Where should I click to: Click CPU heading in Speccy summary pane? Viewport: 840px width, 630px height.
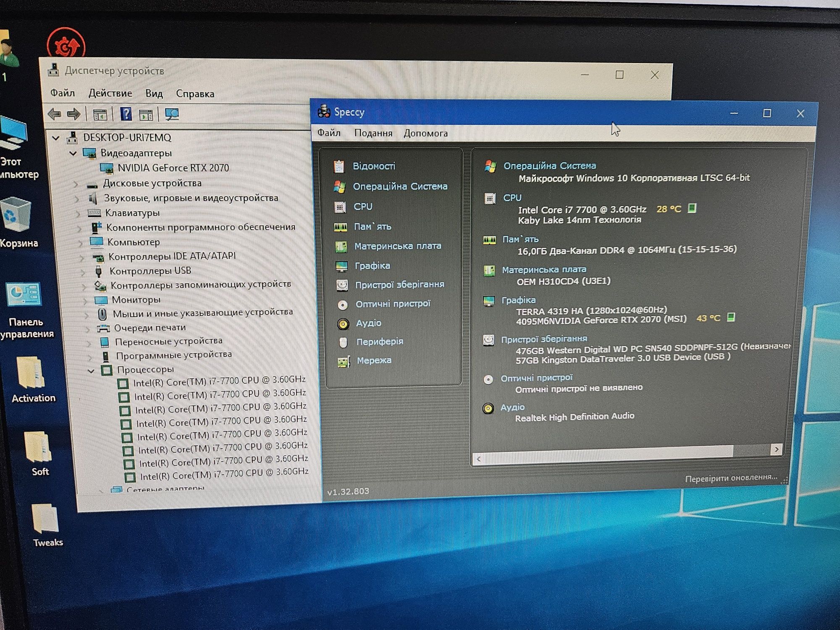512,197
